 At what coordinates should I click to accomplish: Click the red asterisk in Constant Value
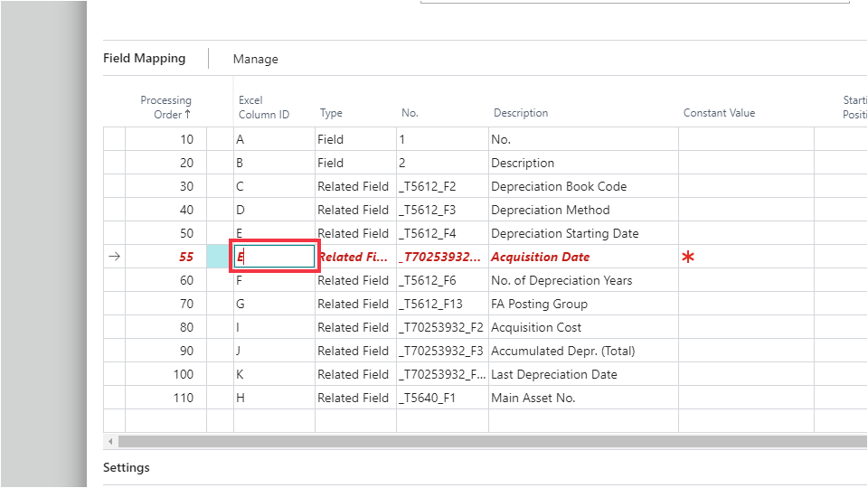tap(688, 258)
